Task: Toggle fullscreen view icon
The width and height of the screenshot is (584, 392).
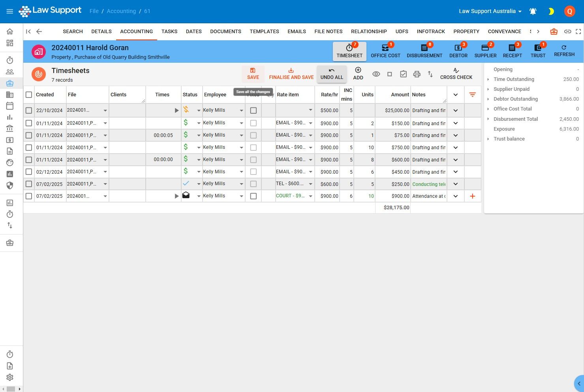Action: point(578,32)
